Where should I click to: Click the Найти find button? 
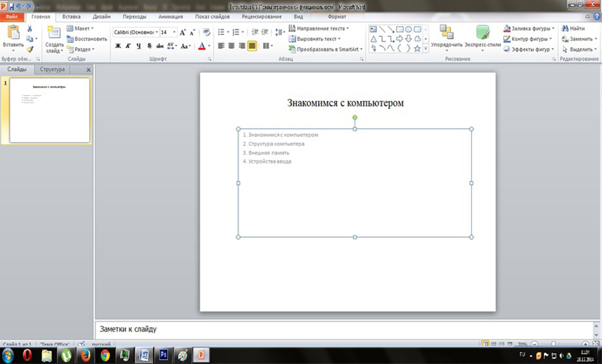tap(574, 28)
